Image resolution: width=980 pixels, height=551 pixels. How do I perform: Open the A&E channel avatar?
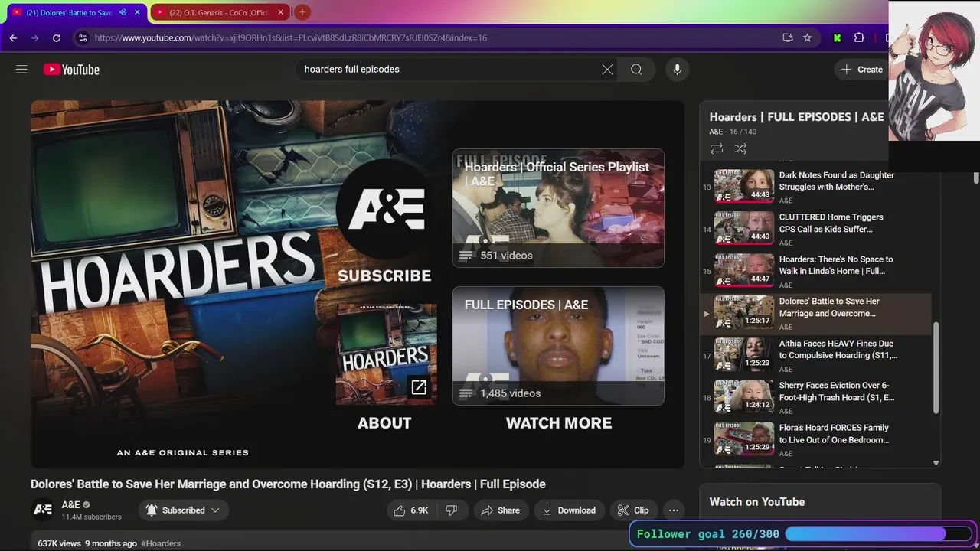43,510
